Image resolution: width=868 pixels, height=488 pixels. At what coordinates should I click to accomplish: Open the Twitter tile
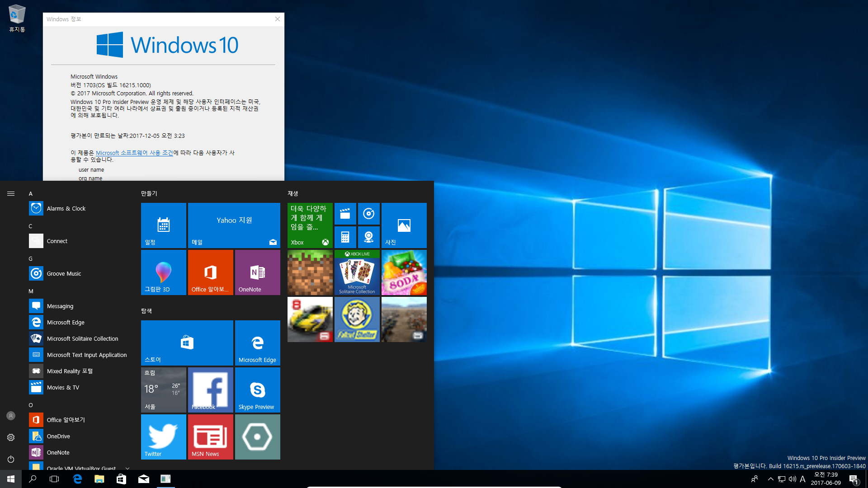pyautogui.click(x=164, y=437)
